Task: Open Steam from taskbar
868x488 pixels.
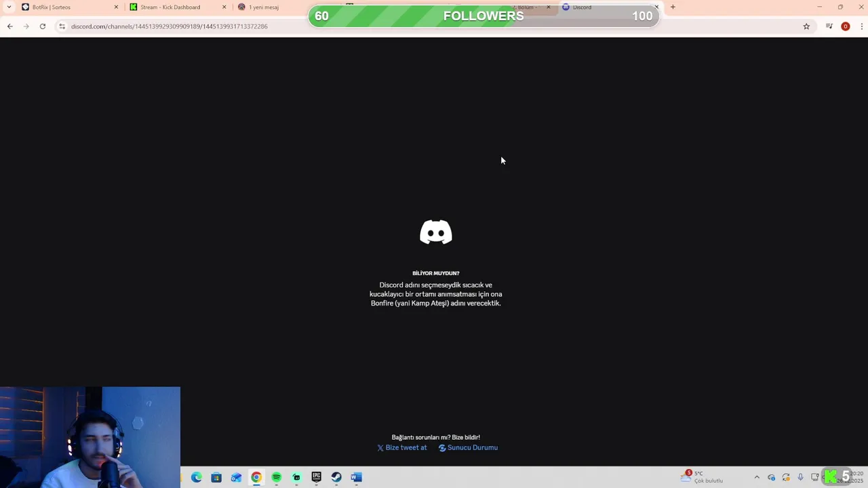Action: pos(336,477)
